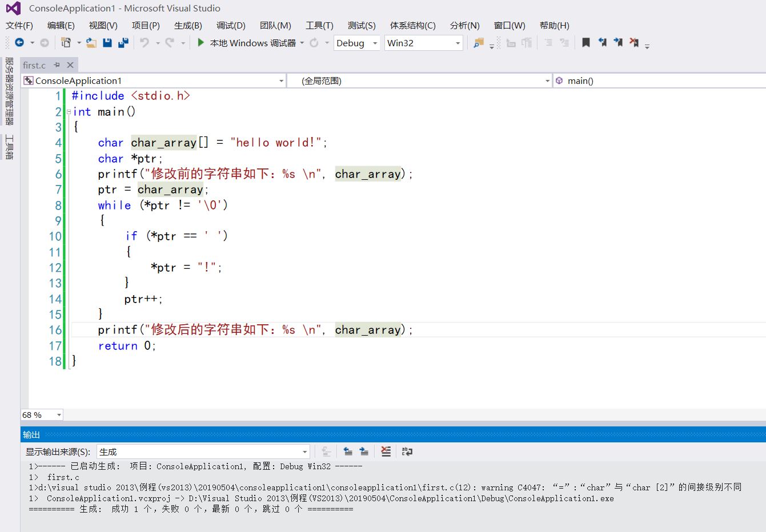
Task: Open the 窗口(W) menu
Action: (x=510, y=25)
